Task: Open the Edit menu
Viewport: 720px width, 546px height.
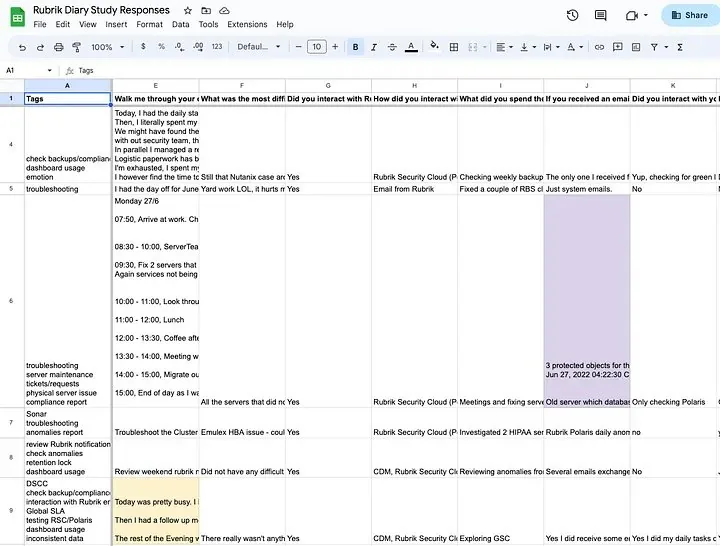Action: click(62, 24)
